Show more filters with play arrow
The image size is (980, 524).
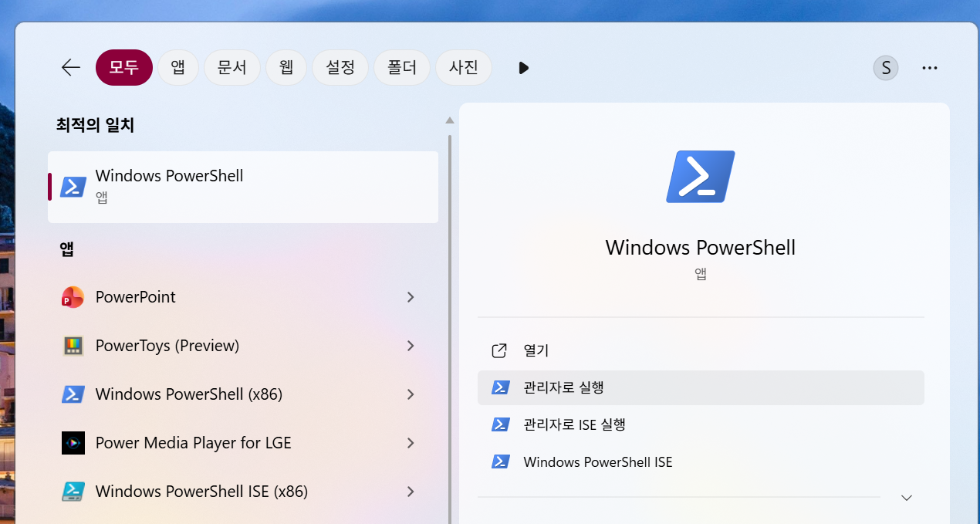524,68
